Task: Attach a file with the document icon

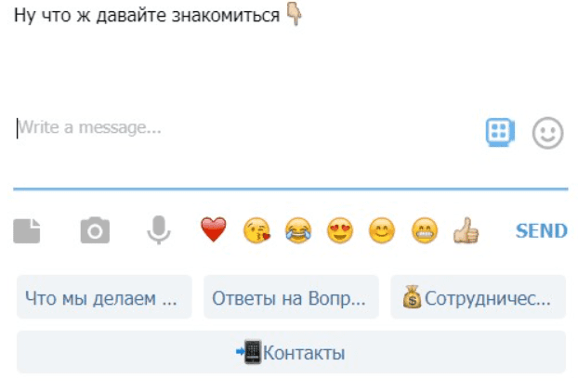Action: [27, 231]
